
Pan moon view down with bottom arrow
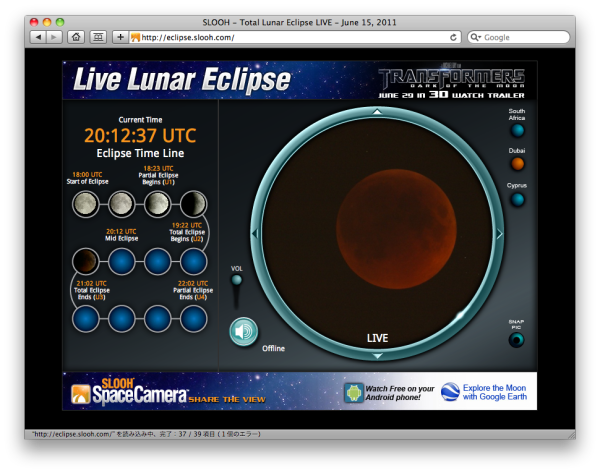pyautogui.click(x=377, y=356)
